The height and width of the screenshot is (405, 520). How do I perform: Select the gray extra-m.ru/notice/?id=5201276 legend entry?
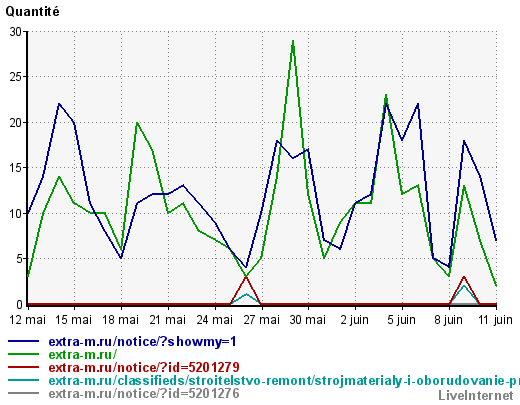[144, 393]
